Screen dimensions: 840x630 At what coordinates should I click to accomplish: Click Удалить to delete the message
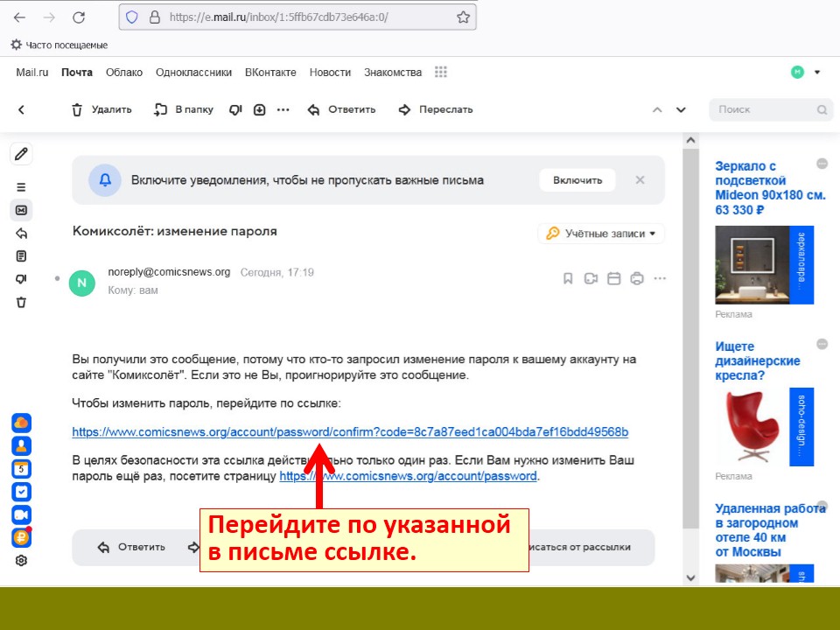pos(101,110)
